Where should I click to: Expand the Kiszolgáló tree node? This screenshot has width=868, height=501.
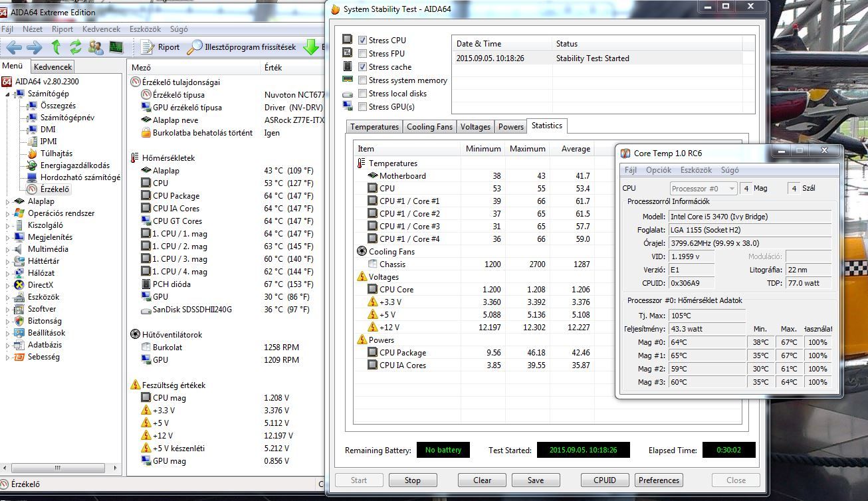tap(8, 225)
